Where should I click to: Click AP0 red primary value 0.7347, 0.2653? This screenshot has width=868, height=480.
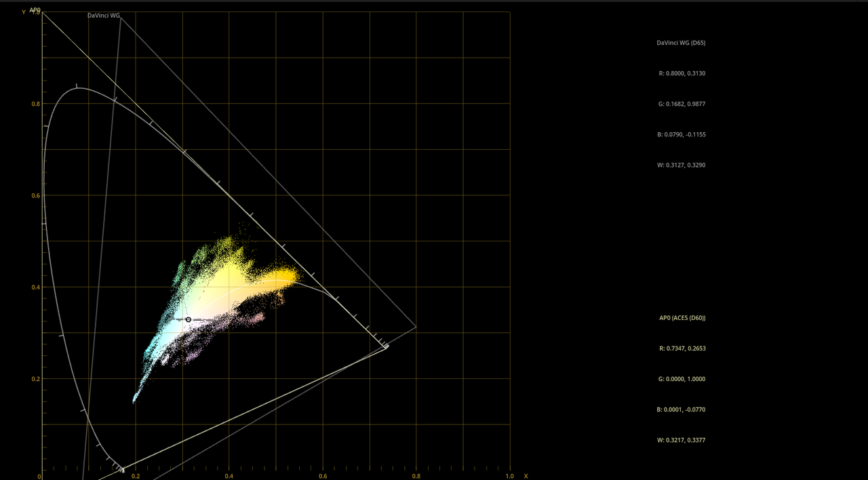[x=682, y=348]
